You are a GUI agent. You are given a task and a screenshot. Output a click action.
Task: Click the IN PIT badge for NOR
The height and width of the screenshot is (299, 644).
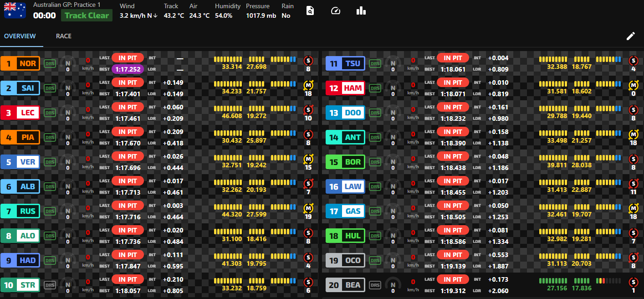pyautogui.click(x=128, y=57)
